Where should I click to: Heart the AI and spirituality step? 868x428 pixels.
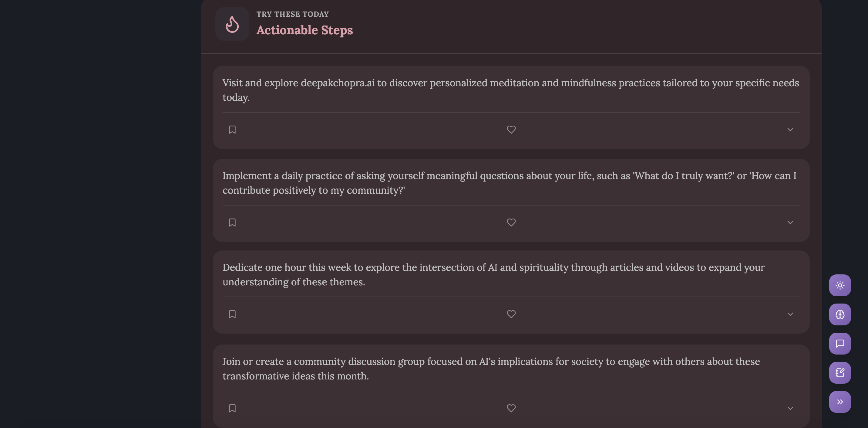coord(511,314)
